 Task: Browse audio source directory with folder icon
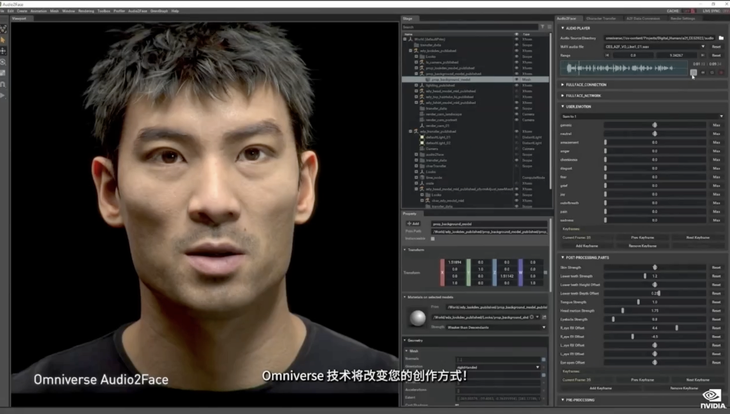[721, 38]
